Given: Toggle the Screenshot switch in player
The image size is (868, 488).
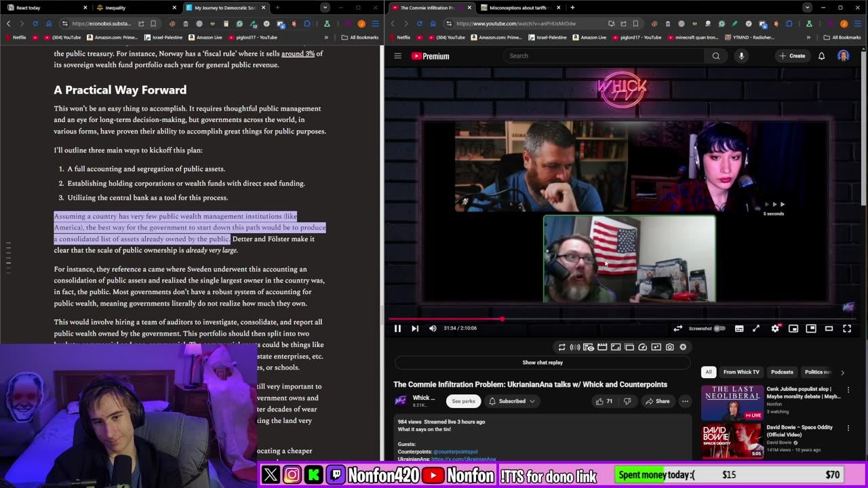Looking at the screenshot, I should point(719,328).
